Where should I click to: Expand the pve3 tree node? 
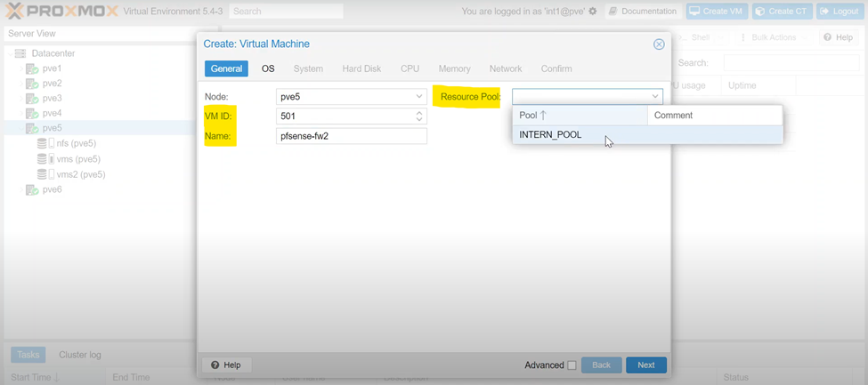point(21,99)
